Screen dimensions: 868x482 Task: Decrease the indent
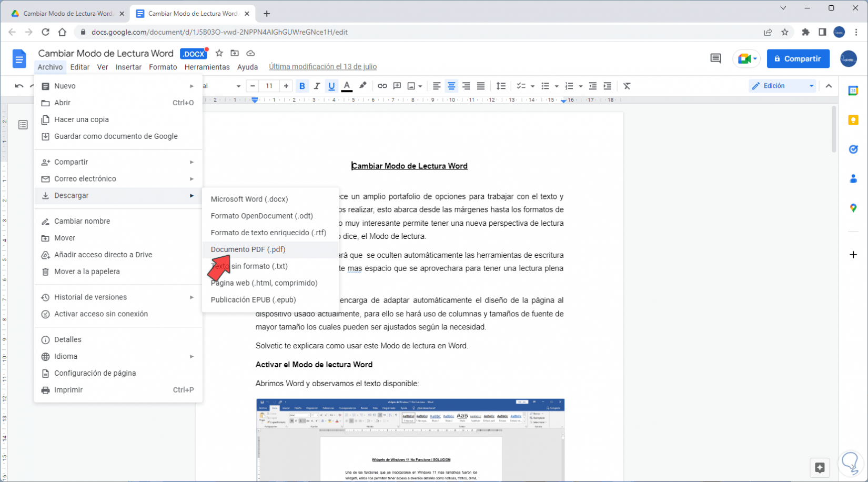(x=593, y=86)
